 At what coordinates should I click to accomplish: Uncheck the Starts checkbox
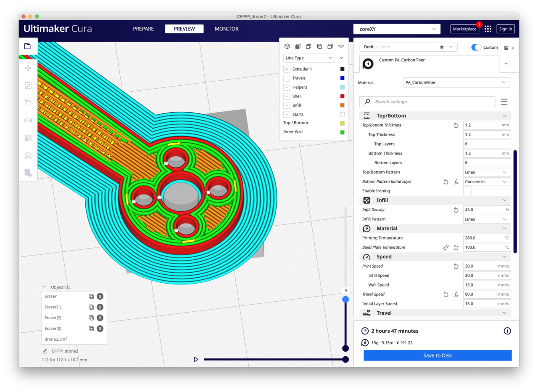click(x=287, y=114)
